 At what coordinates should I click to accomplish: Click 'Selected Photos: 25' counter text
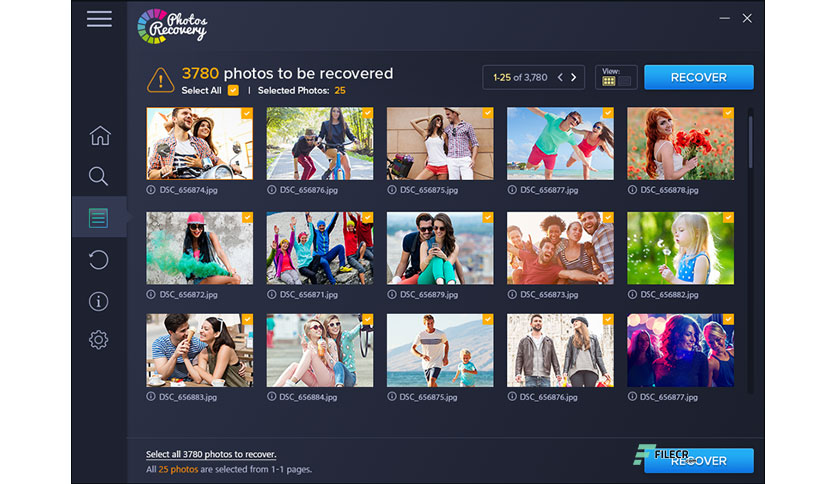pos(302,91)
